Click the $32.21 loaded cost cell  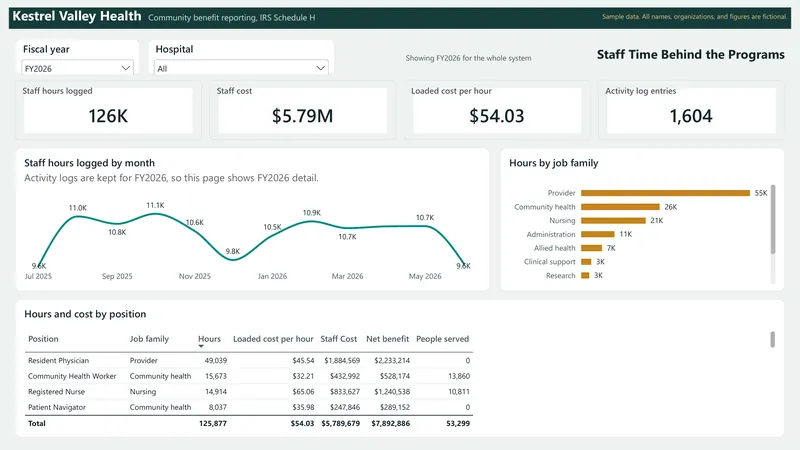click(303, 376)
